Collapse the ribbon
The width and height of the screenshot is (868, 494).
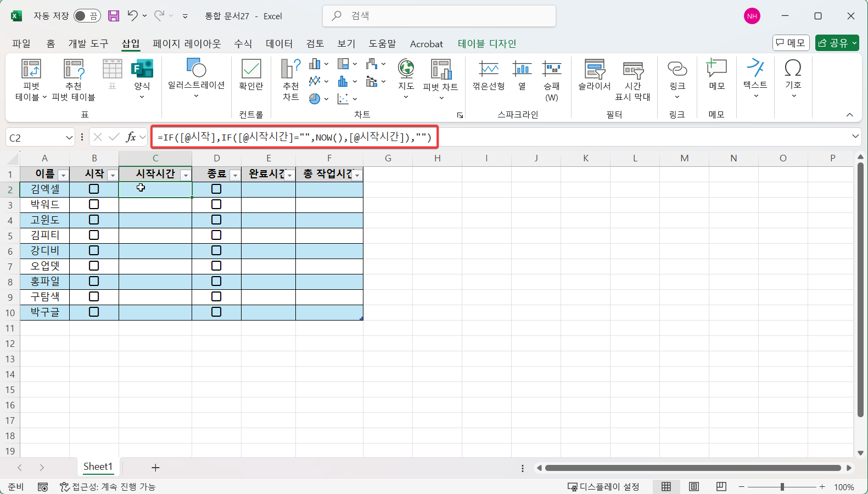(849, 115)
